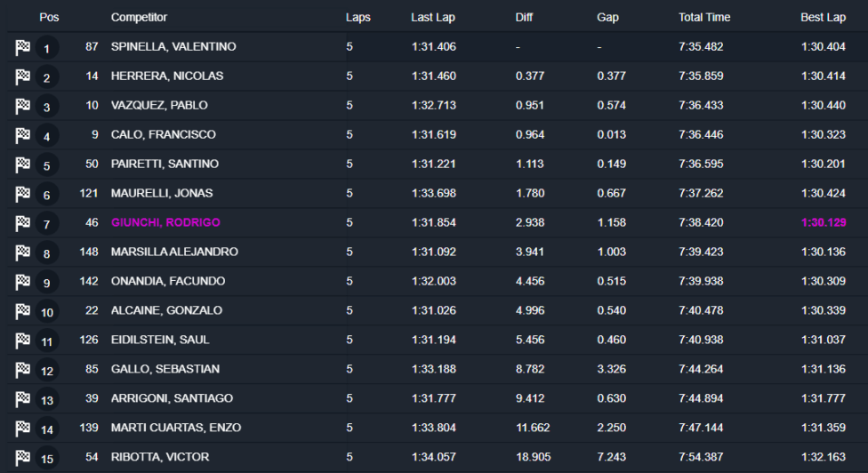
Task: Select MAURELLI, JONAS from the list
Action: (x=162, y=193)
